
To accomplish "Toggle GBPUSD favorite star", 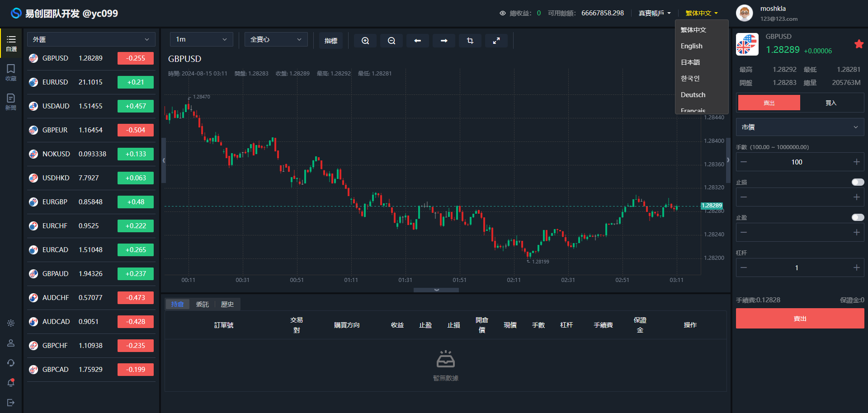I will tap(859, 44).
